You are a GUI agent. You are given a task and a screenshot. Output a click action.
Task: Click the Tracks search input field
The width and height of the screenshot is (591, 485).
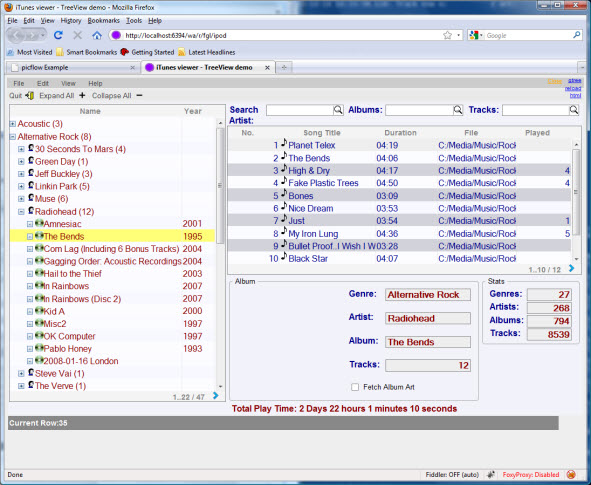coord(536,110)
